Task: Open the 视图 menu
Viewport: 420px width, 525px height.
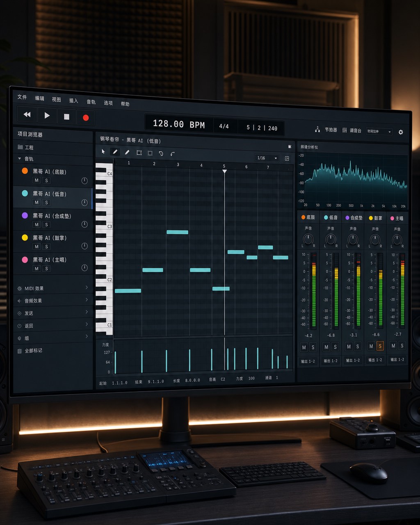Action: pyautogui.click(x=56, y=100)
